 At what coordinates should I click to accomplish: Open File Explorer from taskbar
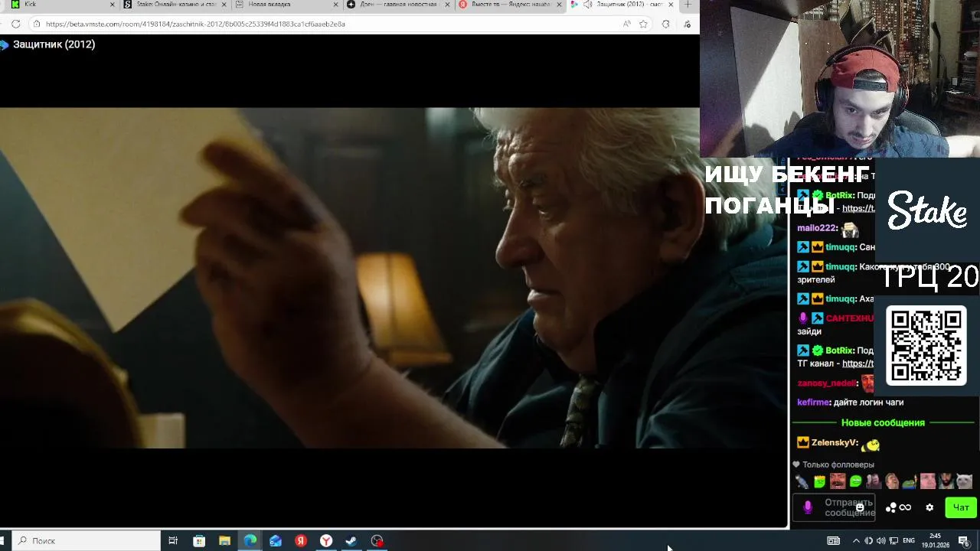click(224, 540)
